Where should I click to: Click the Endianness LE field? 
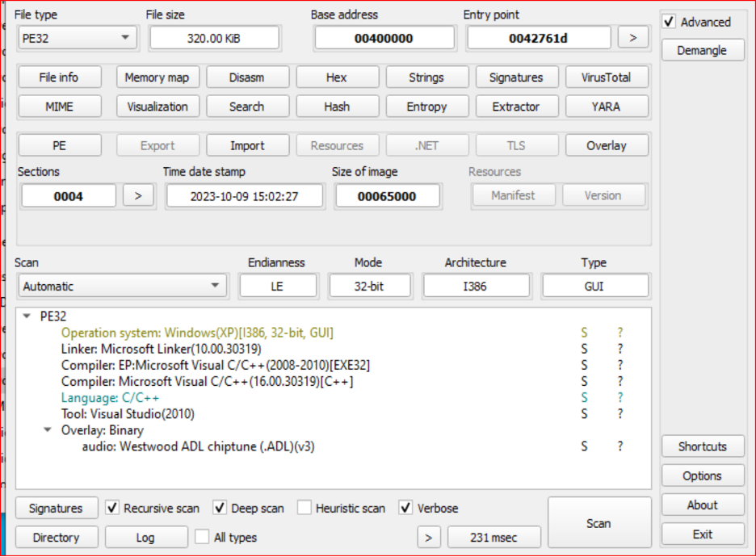point(278,287)
